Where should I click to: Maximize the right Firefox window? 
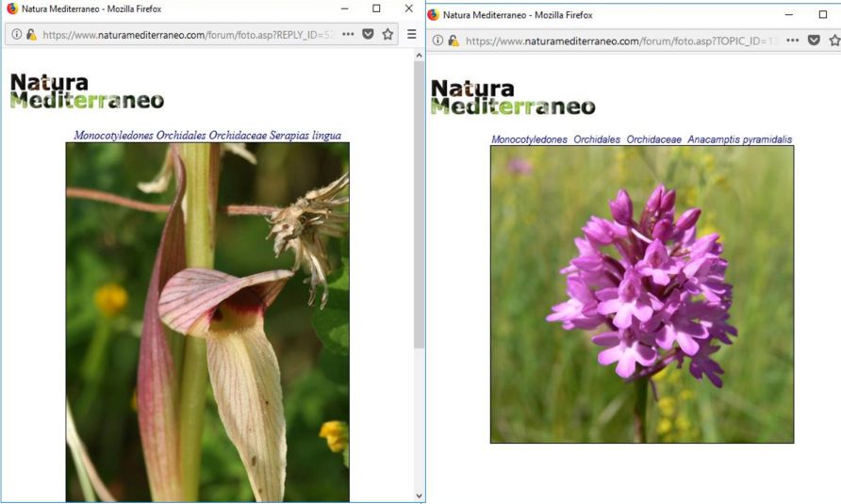pyautogui.click(x=823, y=14)
